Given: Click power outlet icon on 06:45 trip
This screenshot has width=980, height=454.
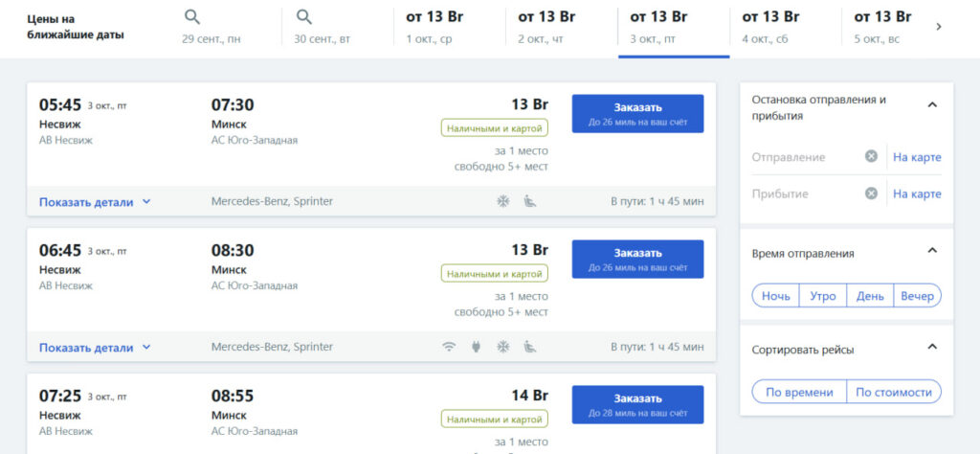Looking at the screenshot, I should click(x=477, y=347).
